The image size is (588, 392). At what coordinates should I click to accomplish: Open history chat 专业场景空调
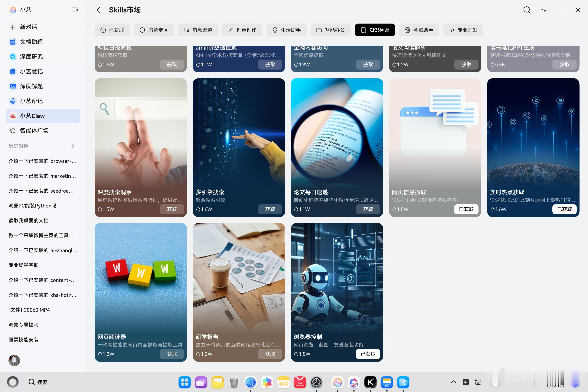pyautogui.click(x=24, y=265)
